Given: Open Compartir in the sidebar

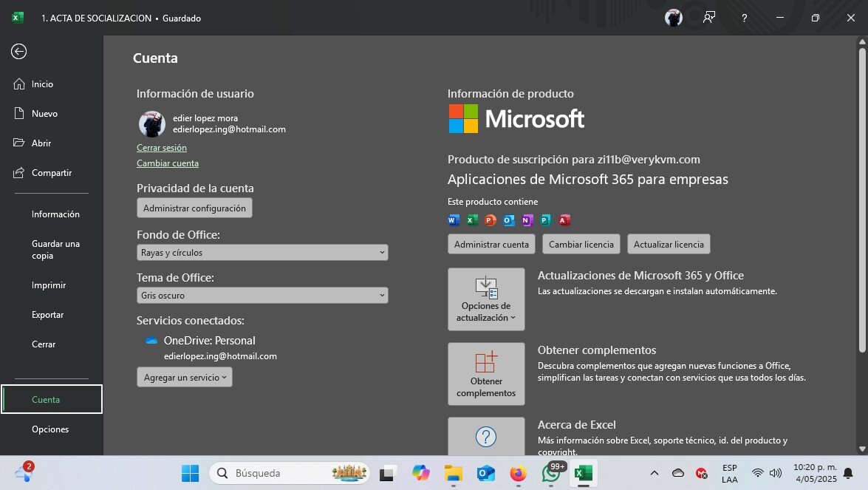Looking at the screenshot, I should coord(52,173).
